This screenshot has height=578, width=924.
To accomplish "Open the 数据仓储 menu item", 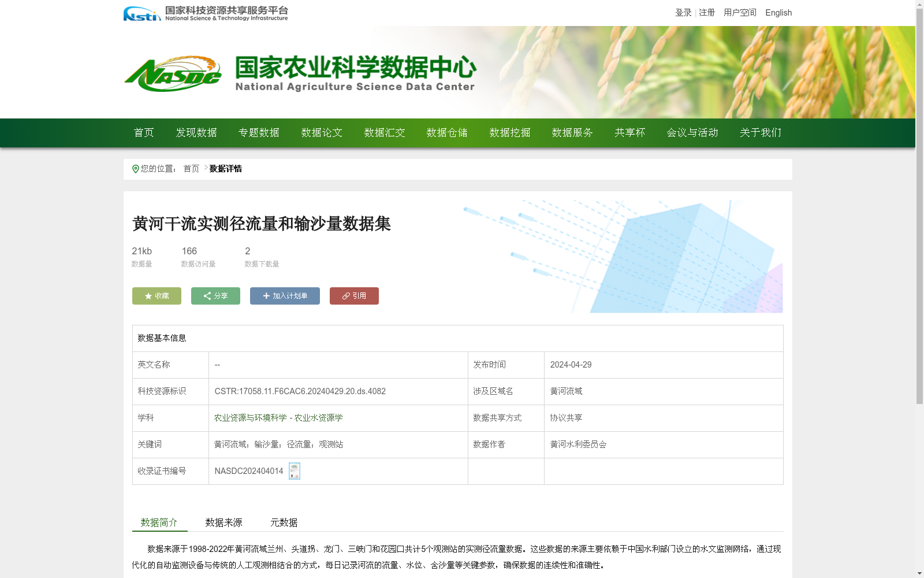I will [x=447, y=133].
